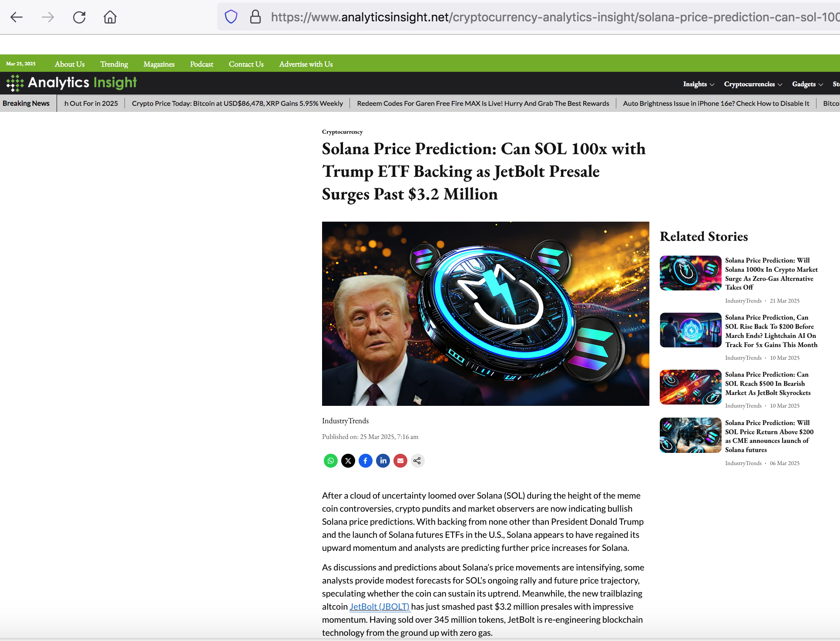Share article on X icon

(348, 461)
